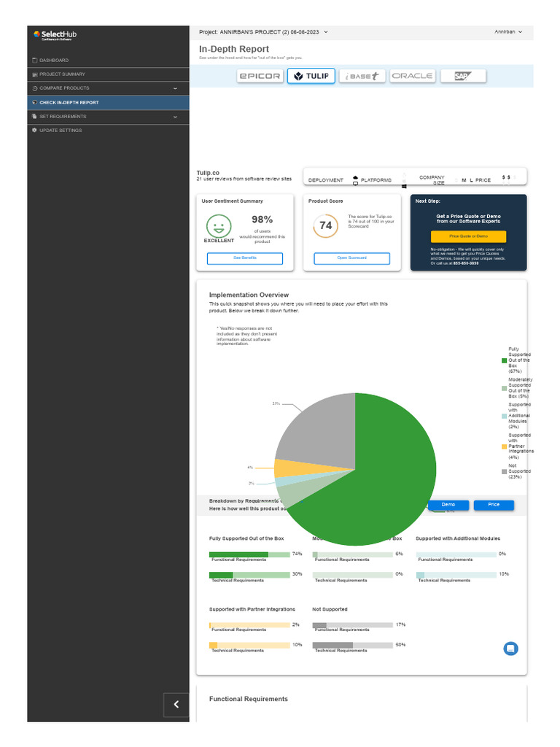
Task: Click the Project Summary icon
Action: coord(35,74)
